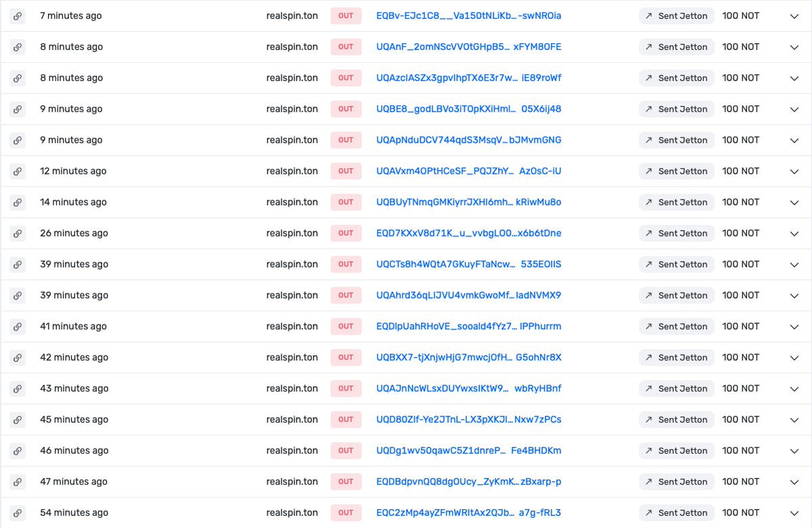Copy link icon for 12 minutes ago row
Viewport: 812px width, 528px height.
tap(18, 171)
